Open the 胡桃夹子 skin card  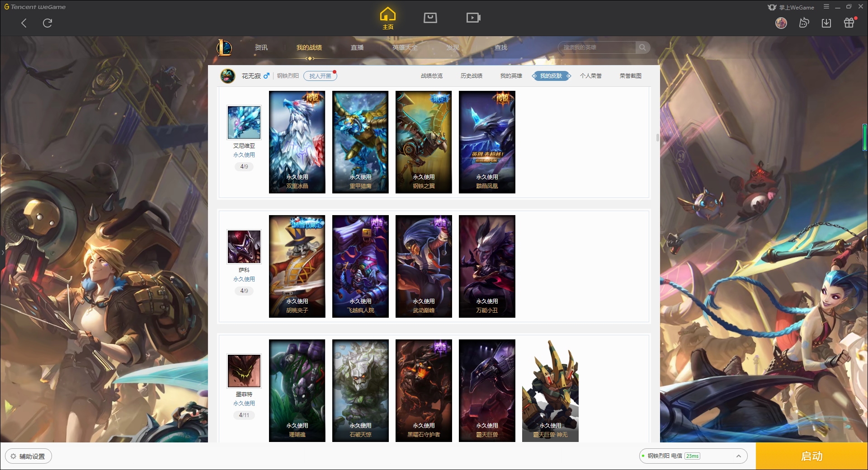(x=297, y=266)
